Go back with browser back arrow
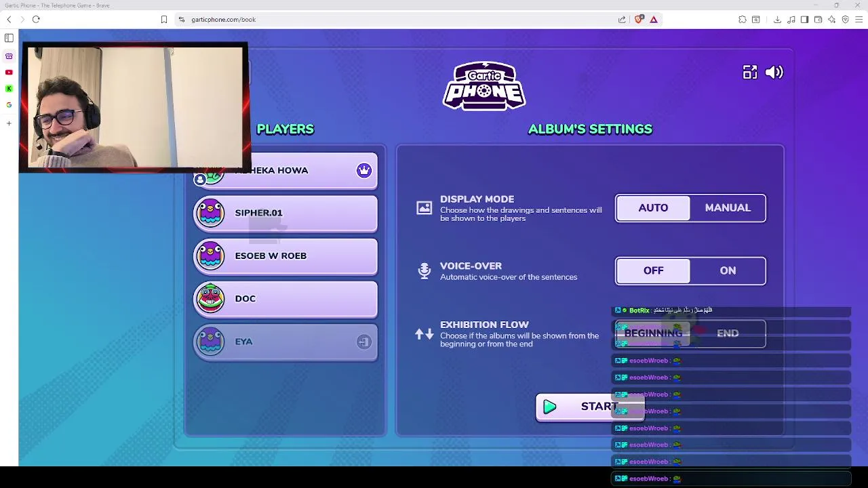 pos(9,20)
